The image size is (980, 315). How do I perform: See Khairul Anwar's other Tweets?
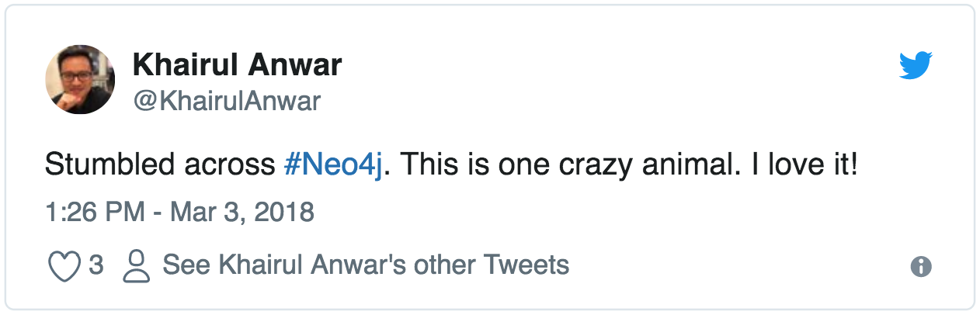(x=366, y=265)
